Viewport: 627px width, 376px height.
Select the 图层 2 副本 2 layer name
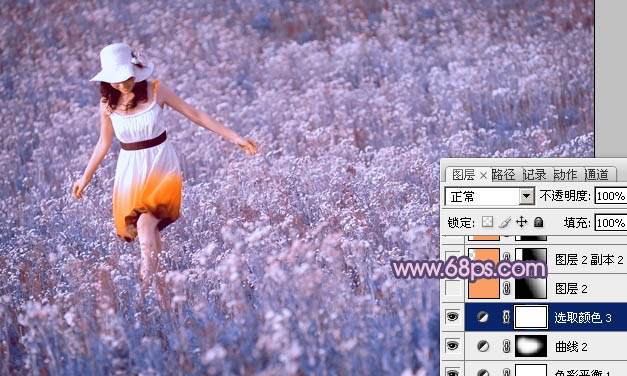[589, 260]
